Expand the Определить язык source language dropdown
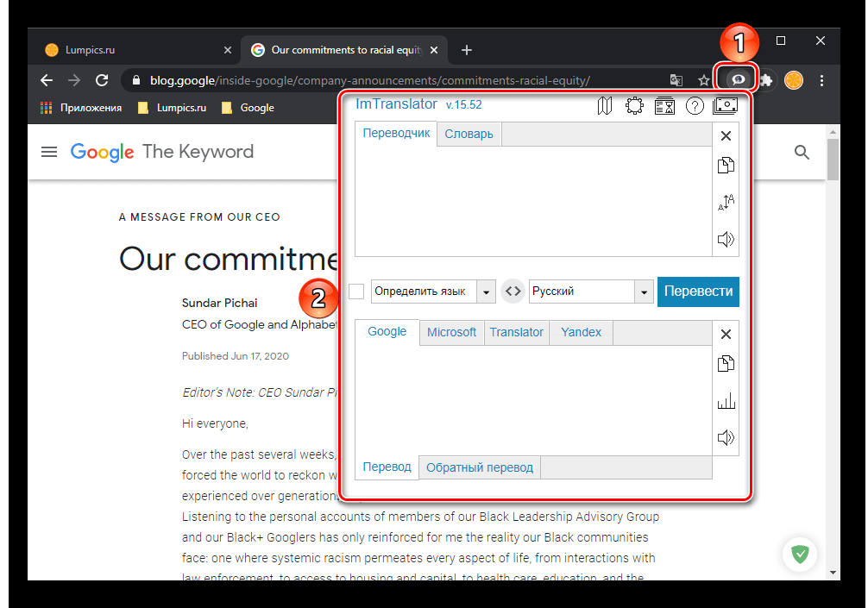This screenshot has width=868, height=608. coord(486,291)
